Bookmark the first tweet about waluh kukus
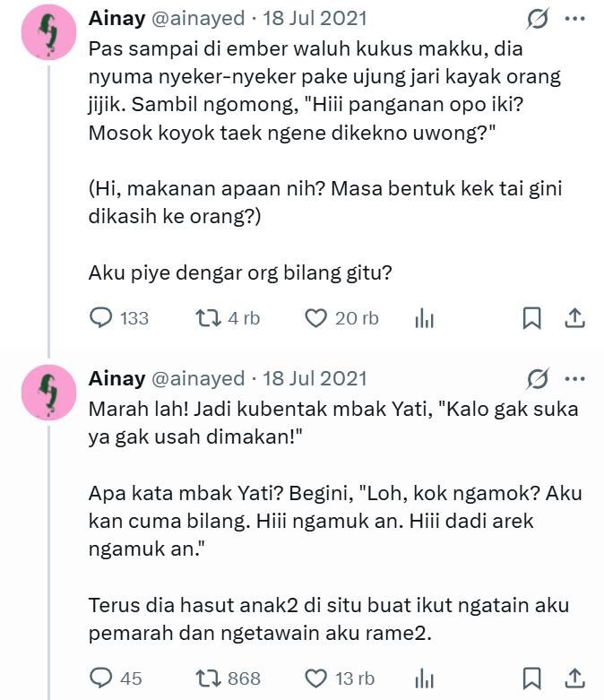 [531, 317]
